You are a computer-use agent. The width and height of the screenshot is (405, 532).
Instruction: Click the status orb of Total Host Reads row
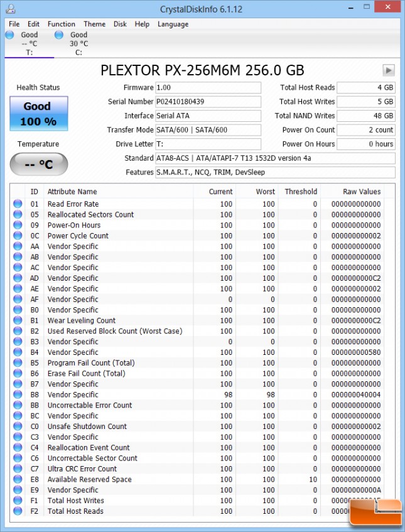18,511
